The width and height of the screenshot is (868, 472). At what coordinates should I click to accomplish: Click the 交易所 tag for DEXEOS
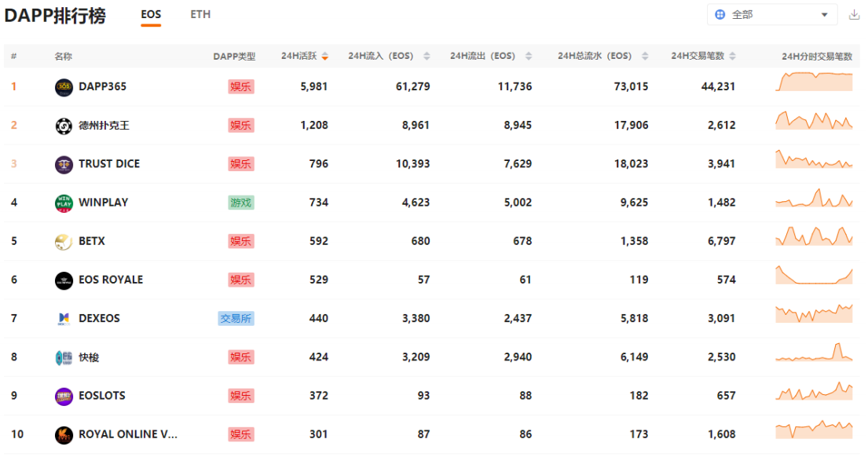click(236, 319)
